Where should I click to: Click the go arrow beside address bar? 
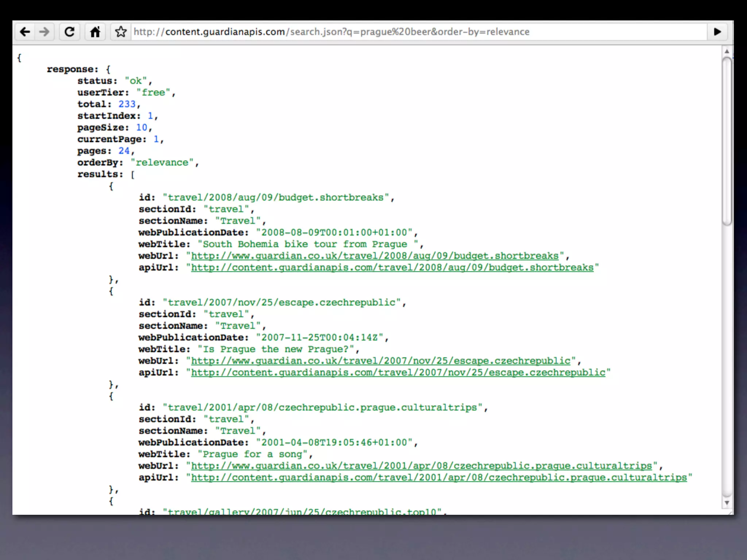(x=717, y=32)
